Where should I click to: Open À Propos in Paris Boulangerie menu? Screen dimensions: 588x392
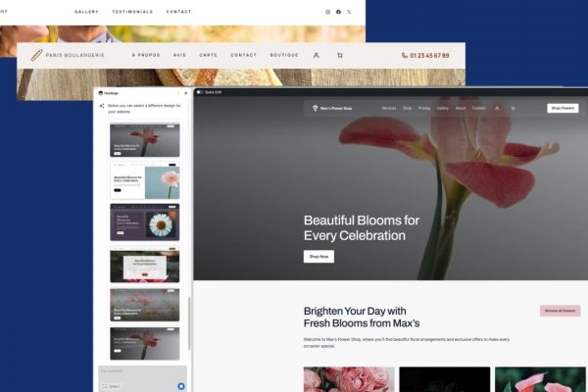tap(146, 55)
